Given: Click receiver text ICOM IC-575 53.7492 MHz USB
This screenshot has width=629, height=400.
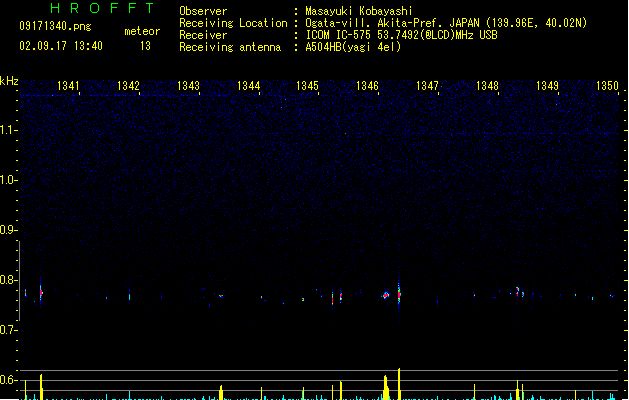Looking at the screenshot, I should 402,35.
